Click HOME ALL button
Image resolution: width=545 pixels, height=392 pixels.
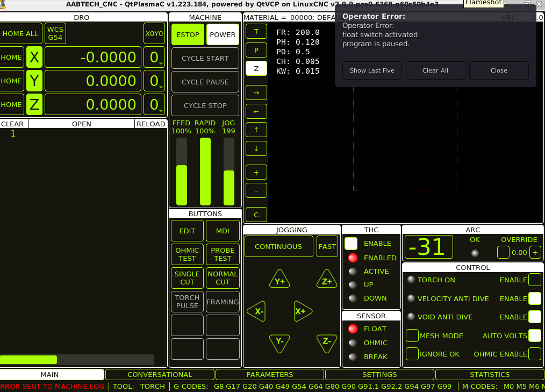pyautogui.click(x=20, y=33)
